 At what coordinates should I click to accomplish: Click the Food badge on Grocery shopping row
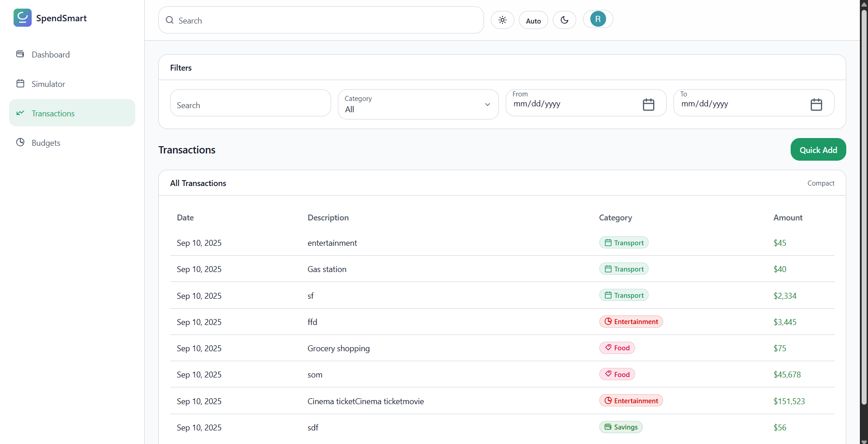[617, 348]
